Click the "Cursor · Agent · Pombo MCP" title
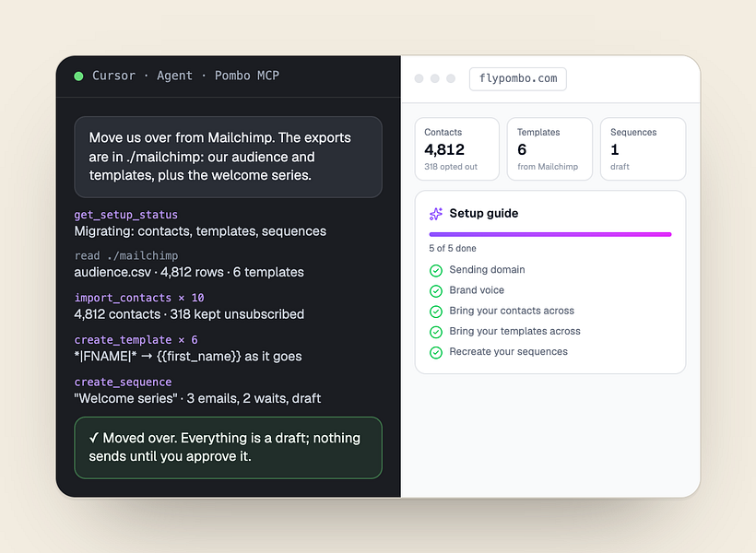This screenshot has height=553, width=756. pyautogui.click(x=185, y=76)
